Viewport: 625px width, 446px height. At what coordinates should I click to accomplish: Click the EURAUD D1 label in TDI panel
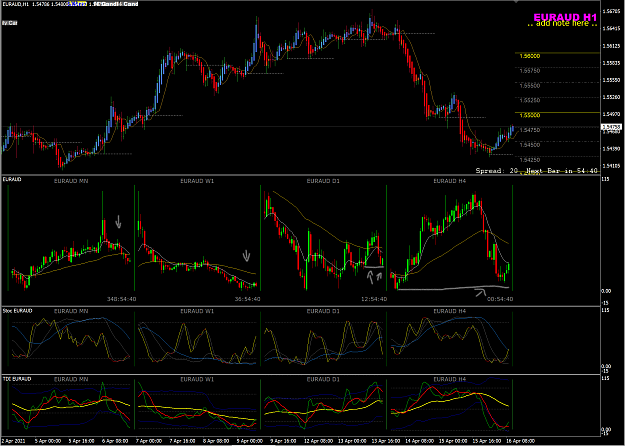[323, 379]
